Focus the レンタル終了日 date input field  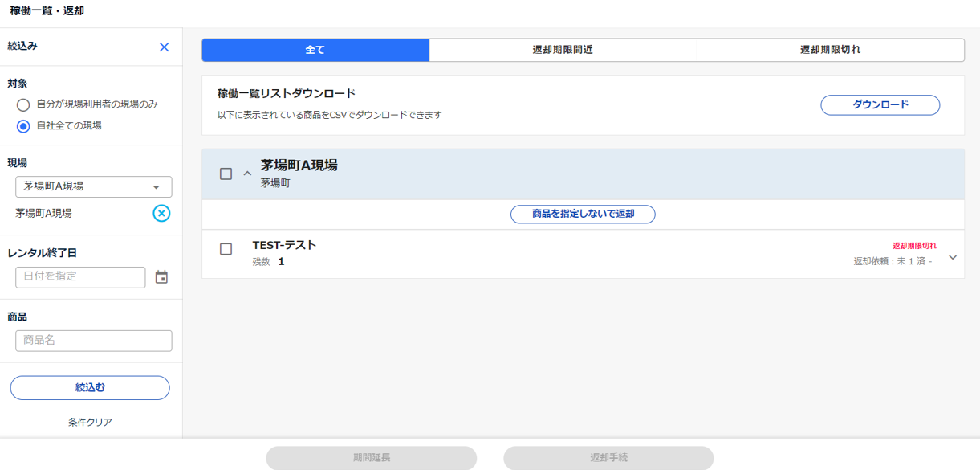tap(80, 277)
